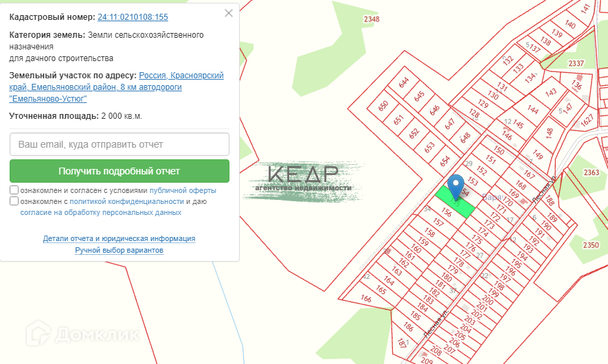Click 'Получить подробный отчет' green button
The image size is (608, 364).
tap(120, 171)
